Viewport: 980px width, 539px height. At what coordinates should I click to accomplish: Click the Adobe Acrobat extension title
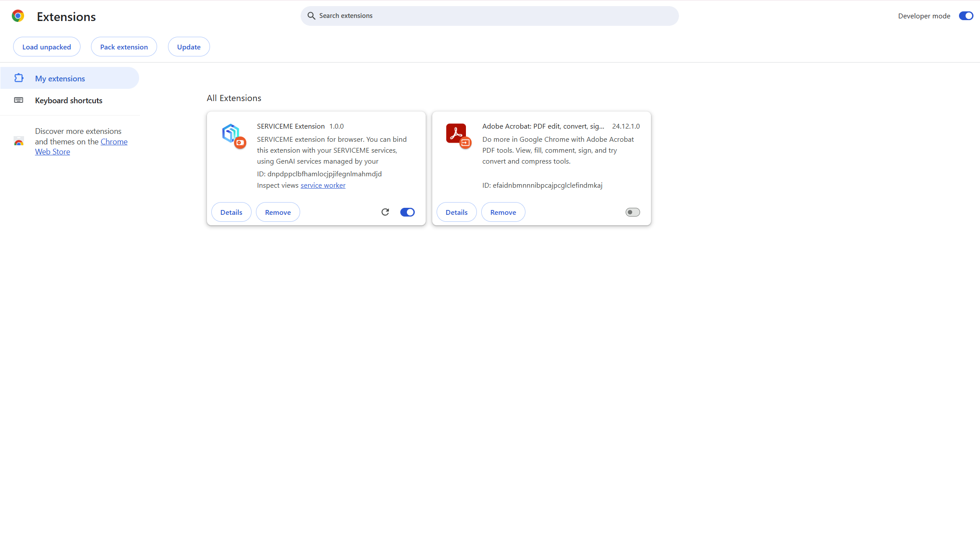543,126
